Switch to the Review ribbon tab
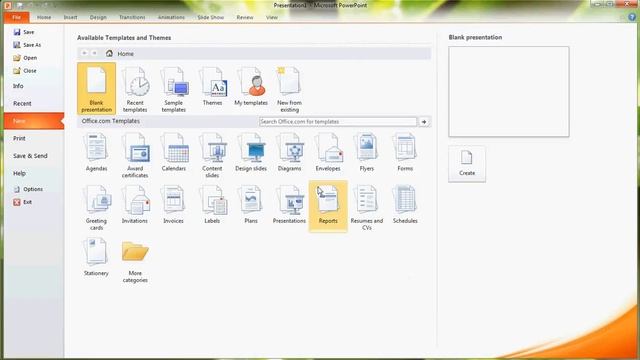 (x=245, y=17)
